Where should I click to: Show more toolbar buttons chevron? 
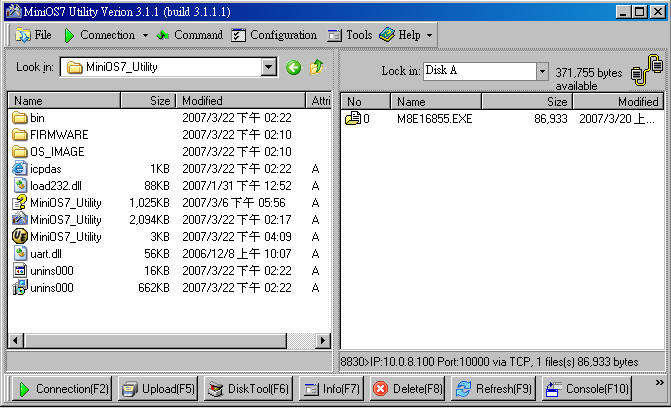click(659, 382)
